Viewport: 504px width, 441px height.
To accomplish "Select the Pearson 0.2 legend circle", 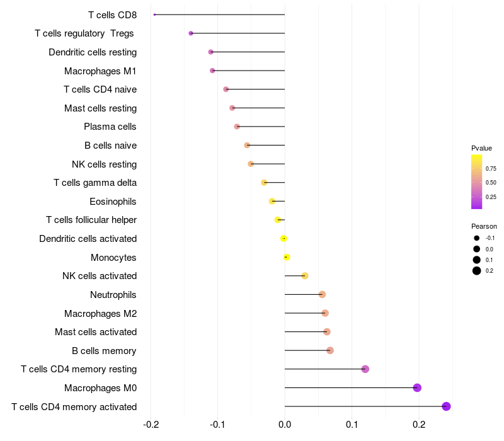I will pos(477,271).
